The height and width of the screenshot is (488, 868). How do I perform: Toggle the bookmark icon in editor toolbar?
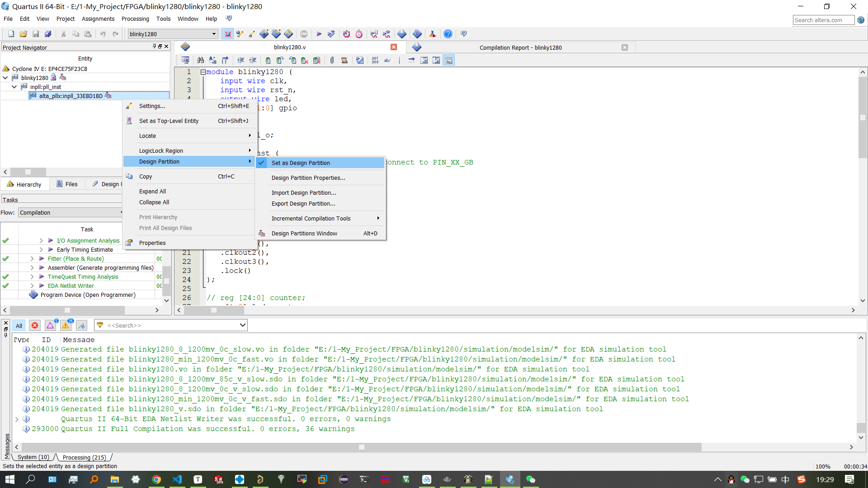268,60
